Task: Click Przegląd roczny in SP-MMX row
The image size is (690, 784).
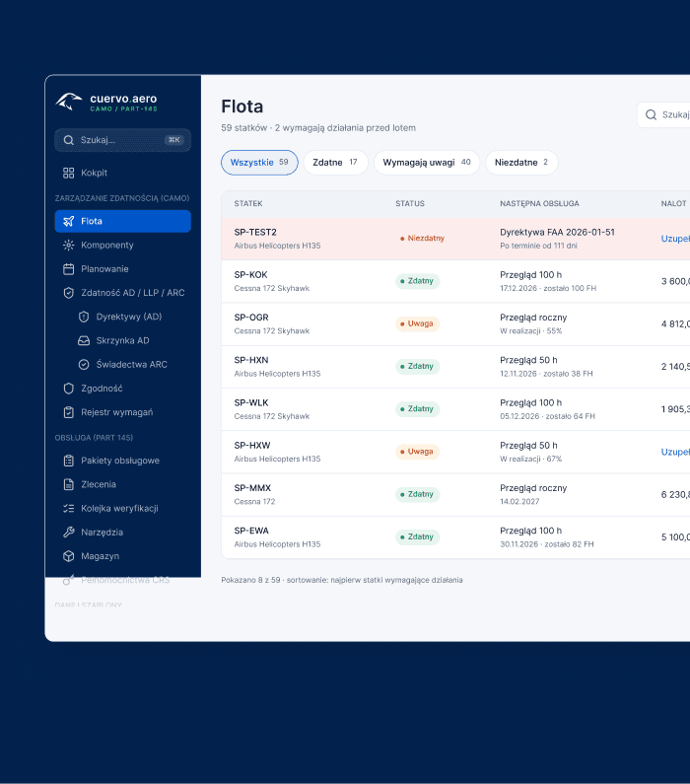Action: click(533, 488)
